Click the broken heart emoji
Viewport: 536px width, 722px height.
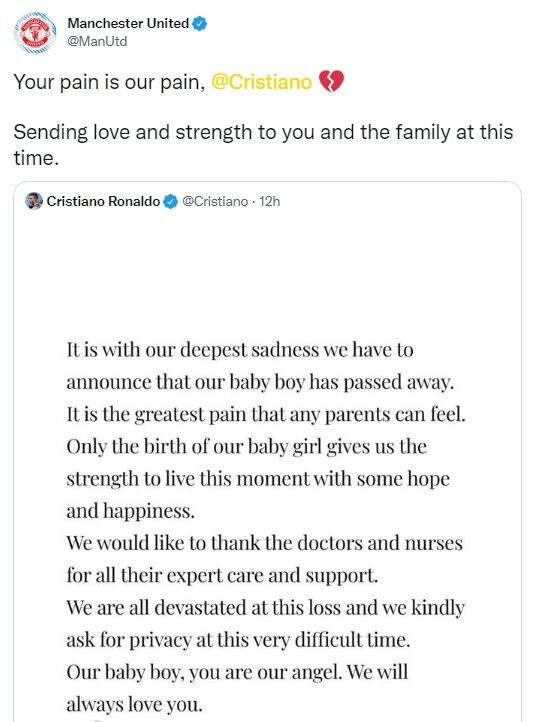pos(332,82)
